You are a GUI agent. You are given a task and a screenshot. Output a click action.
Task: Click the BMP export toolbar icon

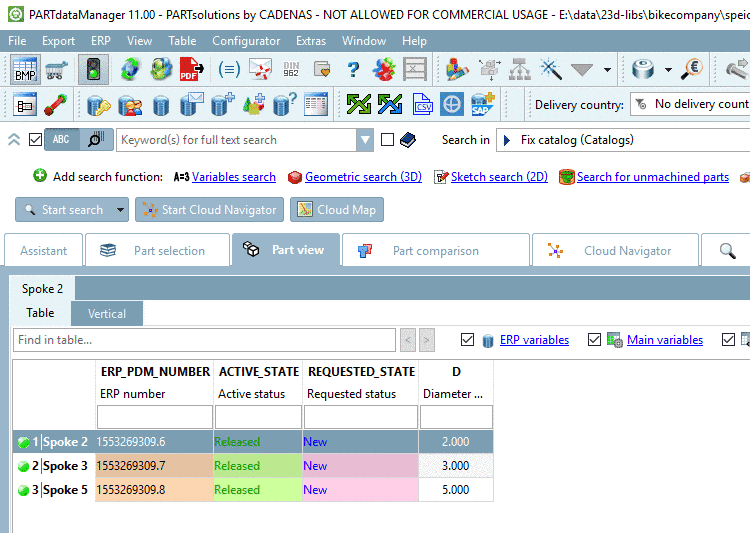(25, 69)
